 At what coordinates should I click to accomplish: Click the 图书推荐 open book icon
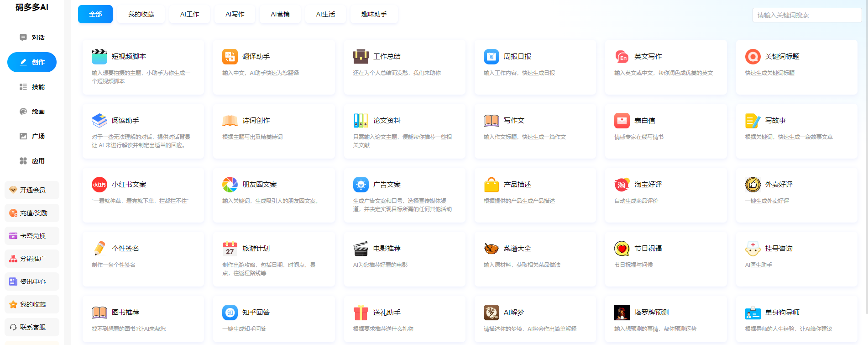coord(99,313)
